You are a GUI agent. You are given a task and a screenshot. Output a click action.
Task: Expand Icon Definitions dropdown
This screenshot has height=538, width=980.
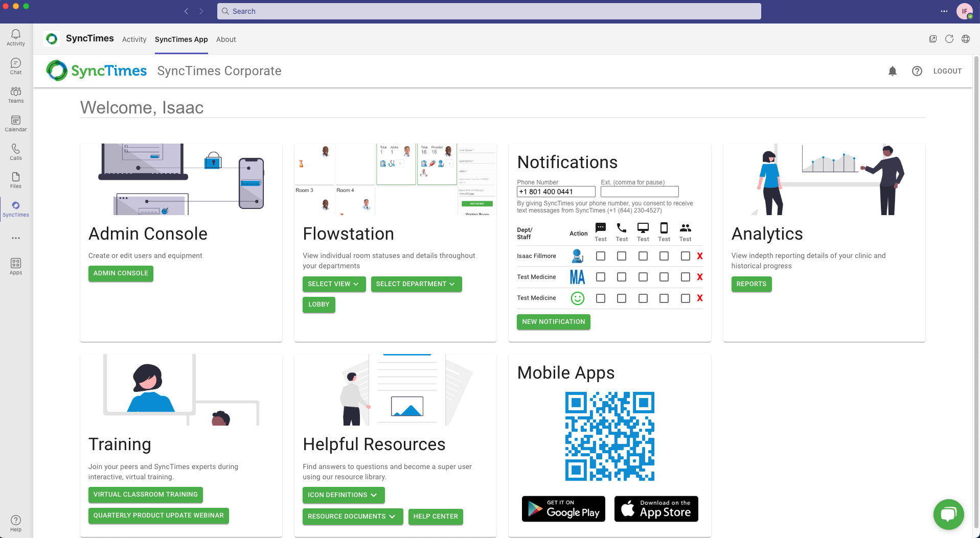click(343, 495)
